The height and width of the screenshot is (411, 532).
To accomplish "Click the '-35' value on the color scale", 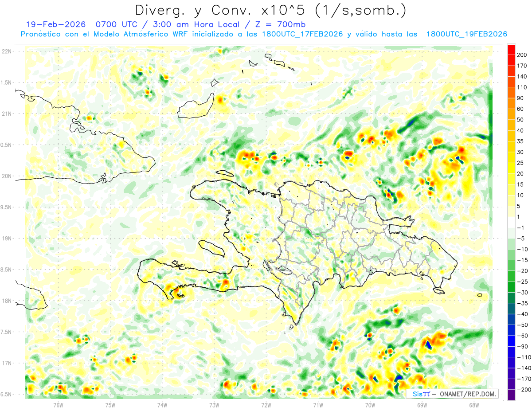I will (x=522, y=303).
